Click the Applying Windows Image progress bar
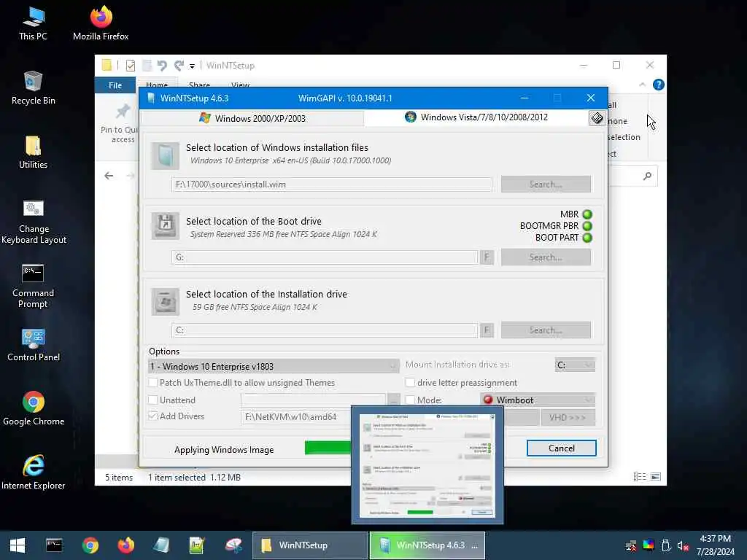 (x=328, y=448)
